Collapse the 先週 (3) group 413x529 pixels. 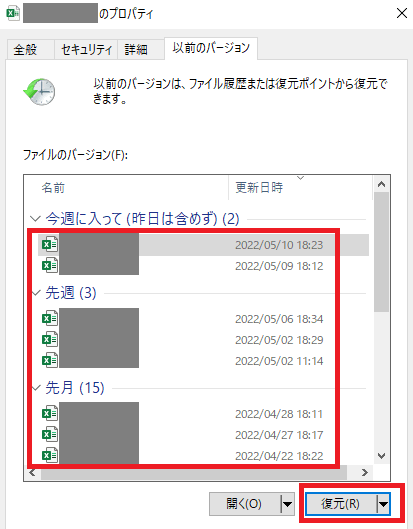(36, 293)
